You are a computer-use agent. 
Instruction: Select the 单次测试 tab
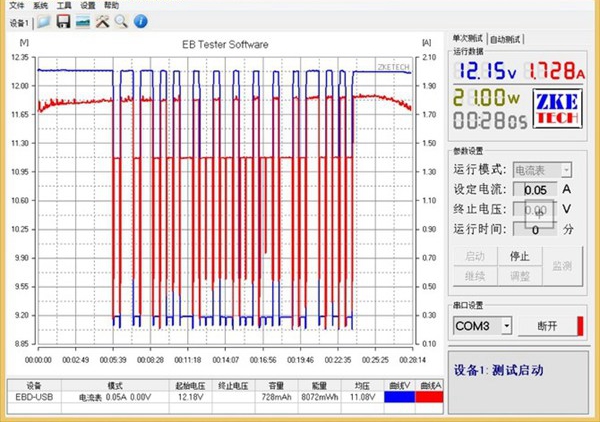click(468, 39)
